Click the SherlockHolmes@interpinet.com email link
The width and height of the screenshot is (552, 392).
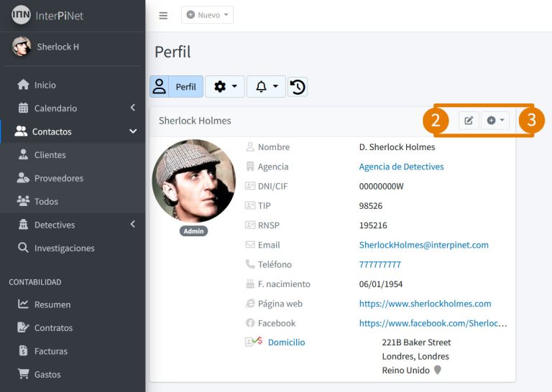[x=424, y=245]
